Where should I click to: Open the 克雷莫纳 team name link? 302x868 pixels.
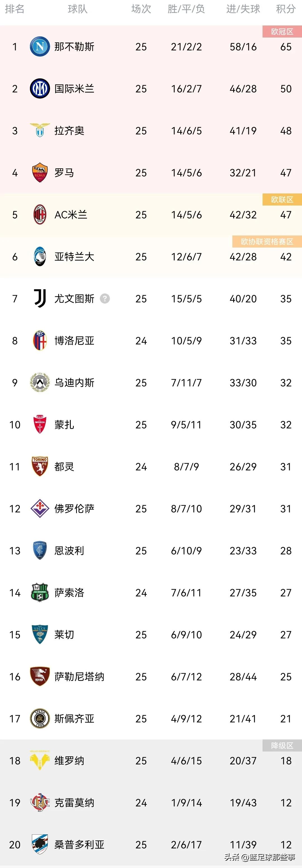(x=74, y=803)
